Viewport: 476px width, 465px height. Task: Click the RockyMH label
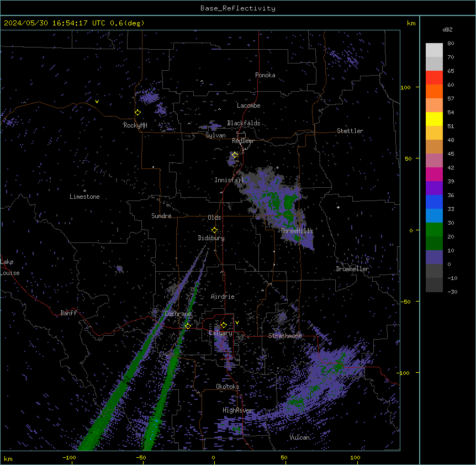pos(135,125)
